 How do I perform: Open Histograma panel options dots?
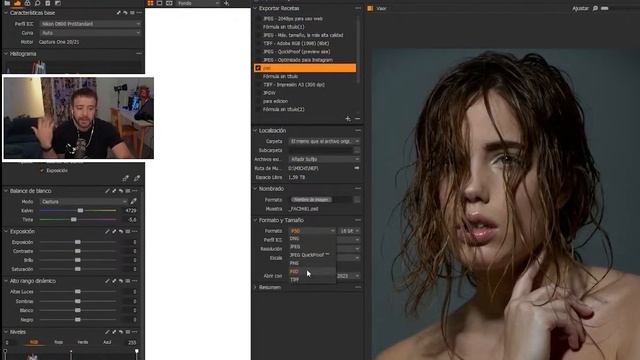(139, 53)
